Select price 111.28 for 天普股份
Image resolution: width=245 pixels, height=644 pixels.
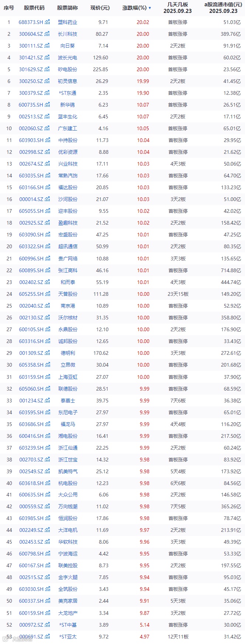click(101, 294)
